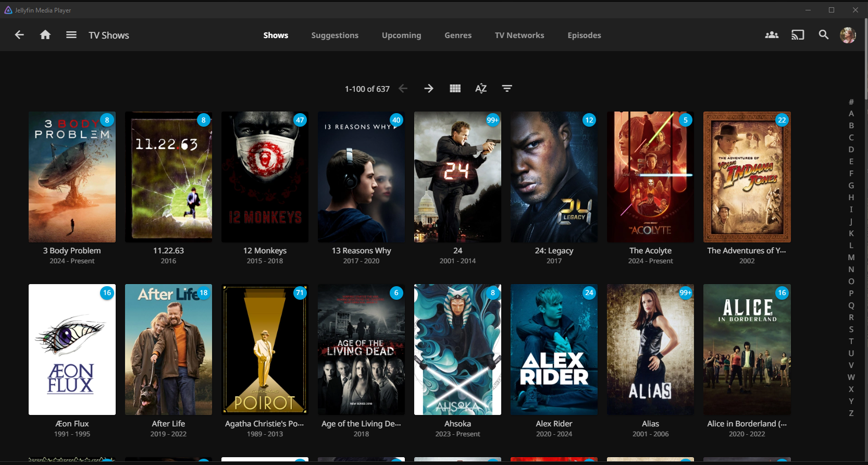Go back using the back arrow
868x465 pixels.
pos(19,35)
